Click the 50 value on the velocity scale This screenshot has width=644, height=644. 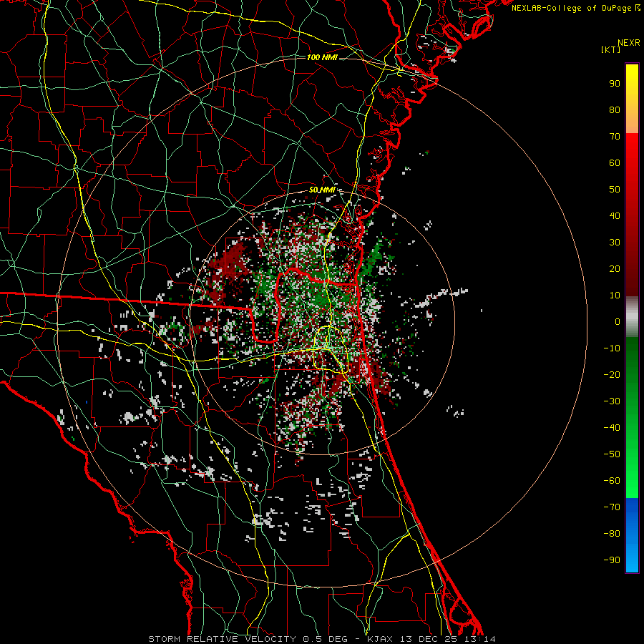click(615, 190)
